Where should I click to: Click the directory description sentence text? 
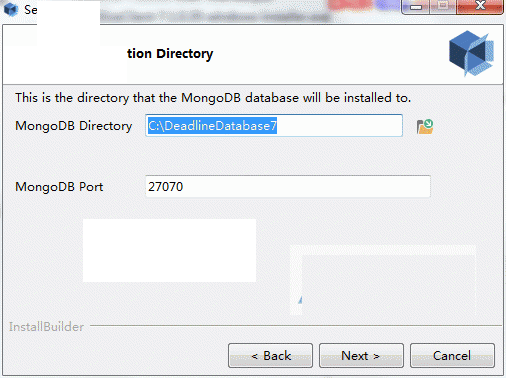pyautogui.click(x=213, y=98)
